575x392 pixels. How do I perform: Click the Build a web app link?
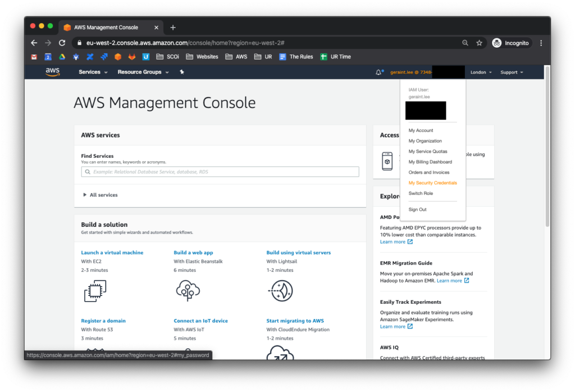point(193,253)
